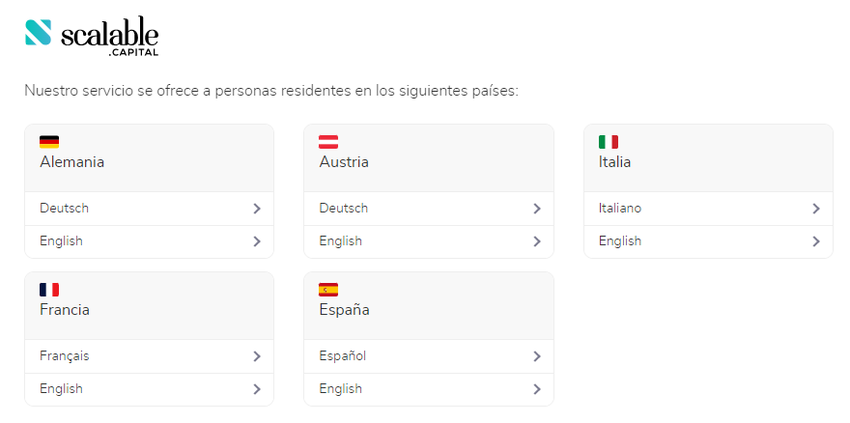
Task: Click the German flag icon
Action: tap(49, 142)
